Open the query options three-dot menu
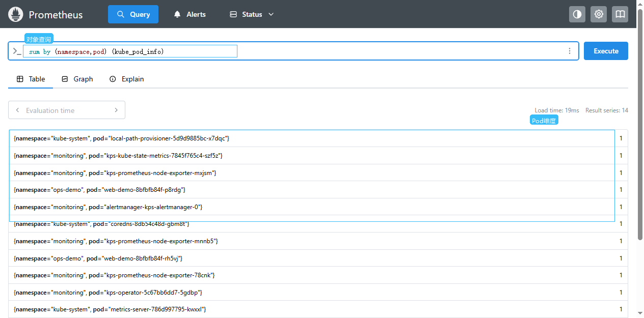 click(x=570, y=51)
